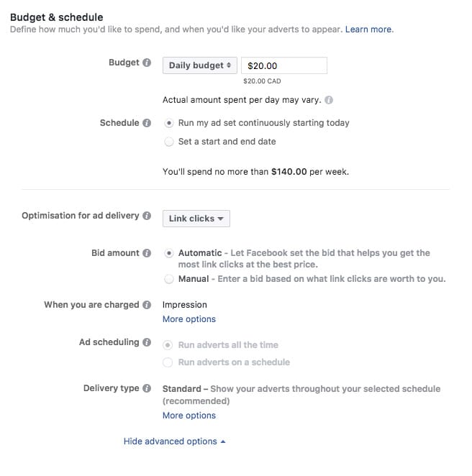
Task: Select the Automatic bid amount option
Action: (169, 253)
